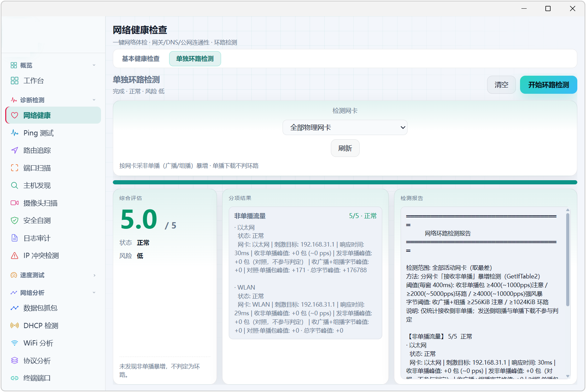
Task: Click the 非单播流量 result heading
Action: [x=250, y=216]
